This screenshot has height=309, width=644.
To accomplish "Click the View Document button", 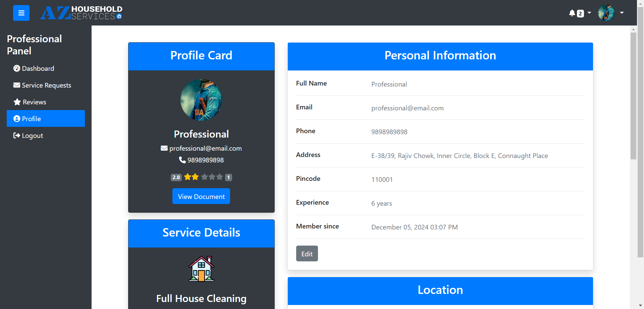I will [201, 196].
